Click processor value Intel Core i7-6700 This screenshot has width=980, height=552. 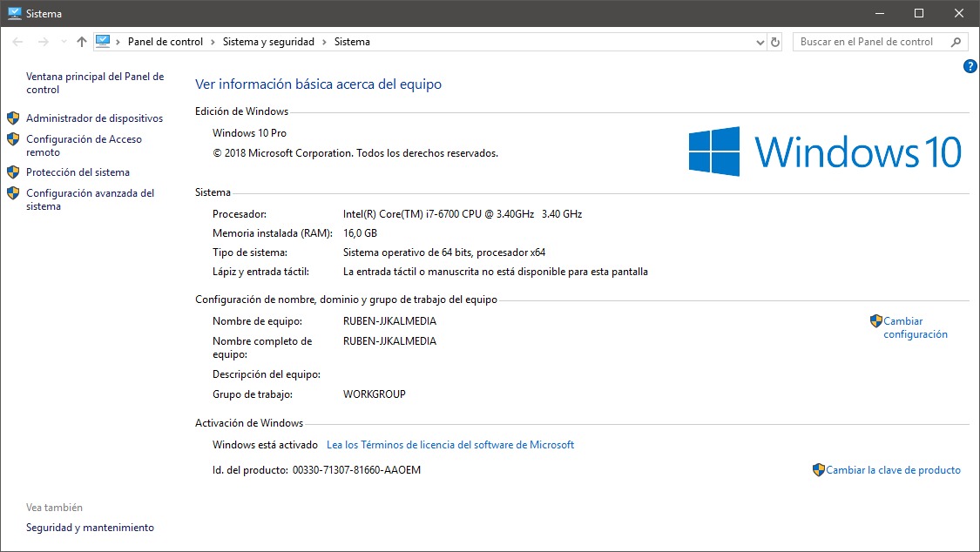pos(462,214)
